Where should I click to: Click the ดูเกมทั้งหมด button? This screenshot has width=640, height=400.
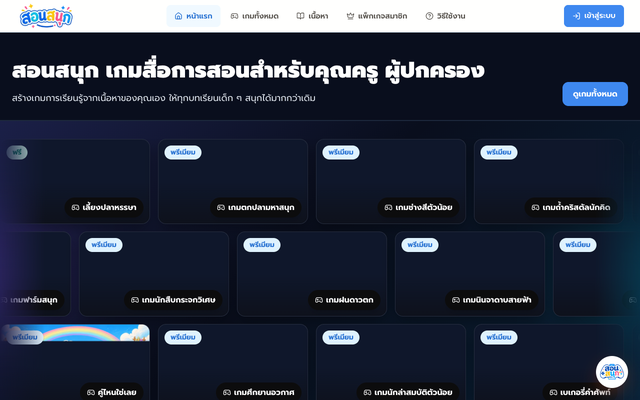coord(595,94)
